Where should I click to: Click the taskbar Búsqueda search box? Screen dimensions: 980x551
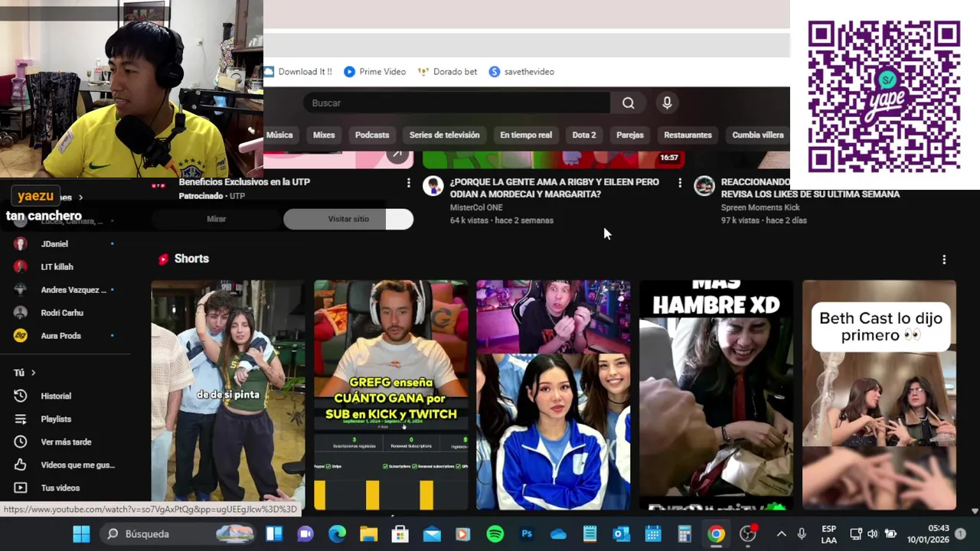tap(179, 534)
